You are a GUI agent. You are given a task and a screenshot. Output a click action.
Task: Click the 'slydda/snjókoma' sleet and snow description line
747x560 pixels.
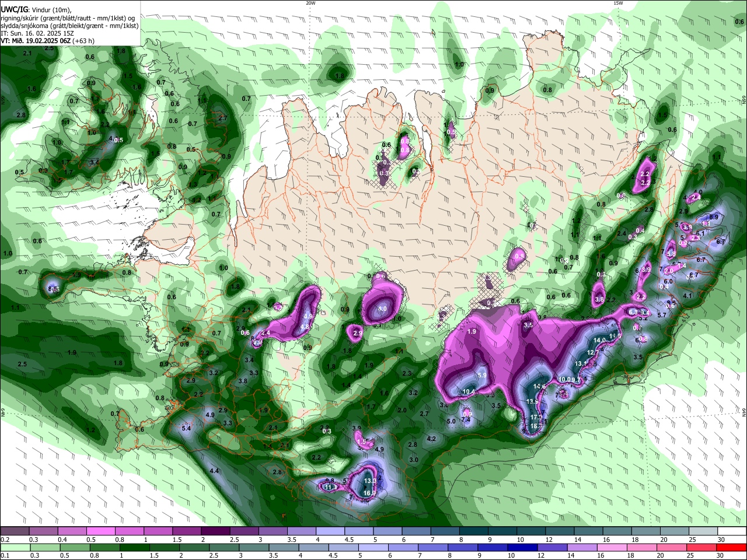[69, 26]
